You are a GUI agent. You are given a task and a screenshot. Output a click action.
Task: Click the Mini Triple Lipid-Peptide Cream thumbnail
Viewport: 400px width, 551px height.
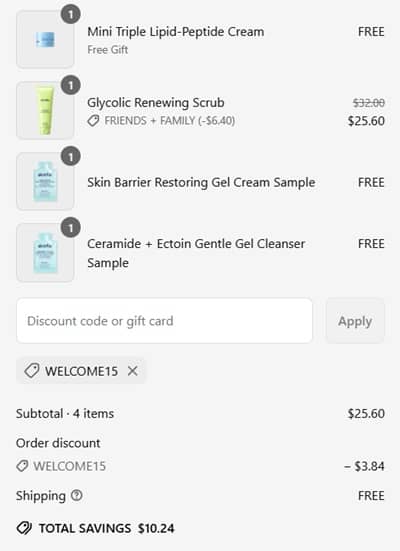coord(45,39)
